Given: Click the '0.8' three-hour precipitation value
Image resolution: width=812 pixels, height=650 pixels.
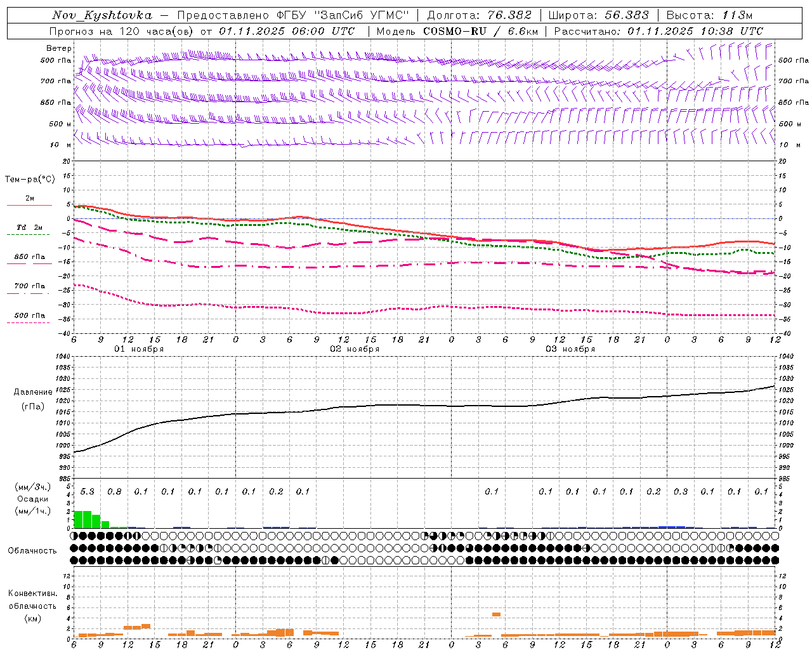Looking at the screenshot, I should point(114,491).
